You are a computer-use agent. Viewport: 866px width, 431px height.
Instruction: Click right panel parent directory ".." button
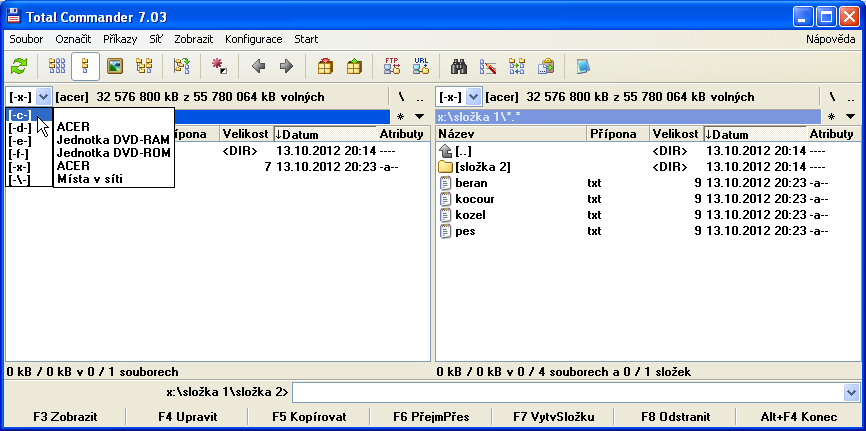(851, 98)
